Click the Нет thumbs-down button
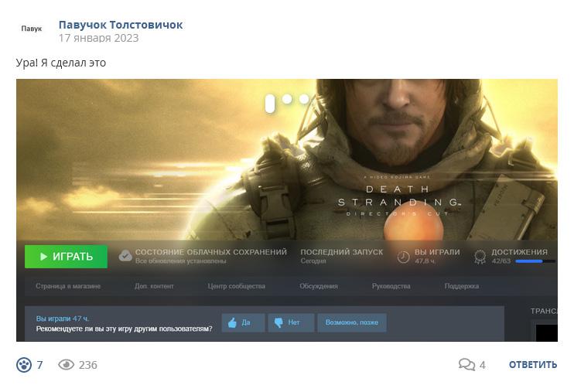The image size is (574, 392). pyautogui.click(x=291, y=323)
